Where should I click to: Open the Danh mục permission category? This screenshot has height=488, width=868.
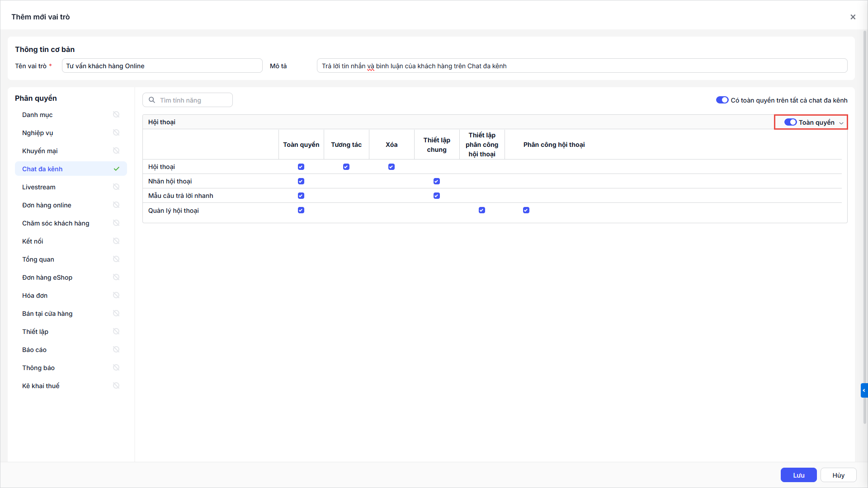[71, 115]
